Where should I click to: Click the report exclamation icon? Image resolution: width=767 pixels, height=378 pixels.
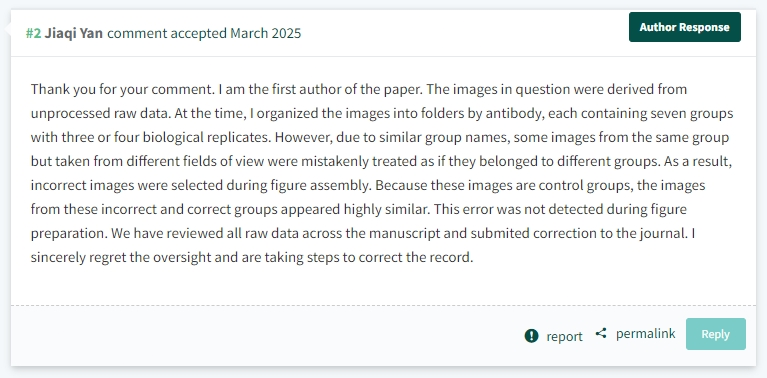click(531, 336)
